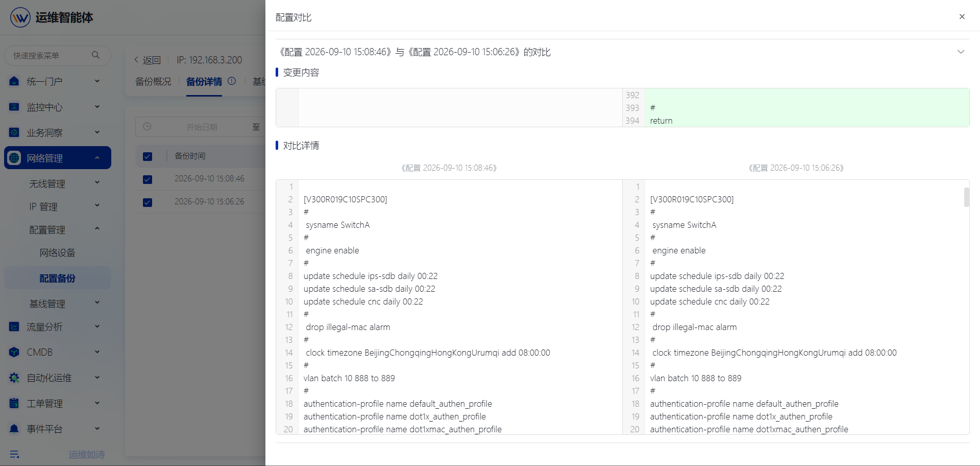Select the 网络管理 globe icon
Screen dimensions: 980x466
click(14, 158)
